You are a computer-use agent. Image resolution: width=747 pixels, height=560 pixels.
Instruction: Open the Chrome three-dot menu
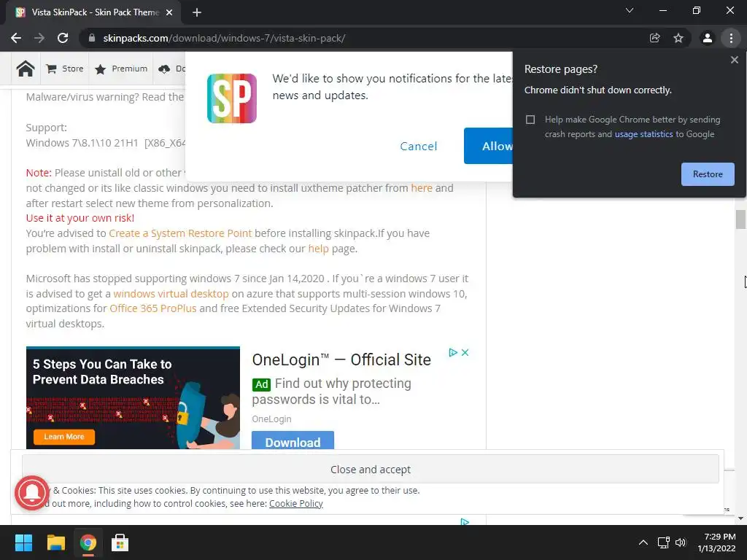coord(731,38)
